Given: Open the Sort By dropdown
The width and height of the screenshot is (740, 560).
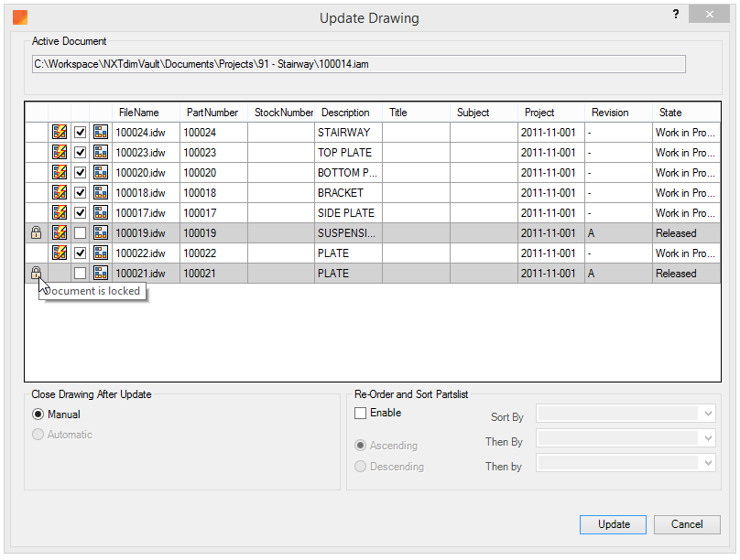Looking at the screenshot, I should (626, 415).
